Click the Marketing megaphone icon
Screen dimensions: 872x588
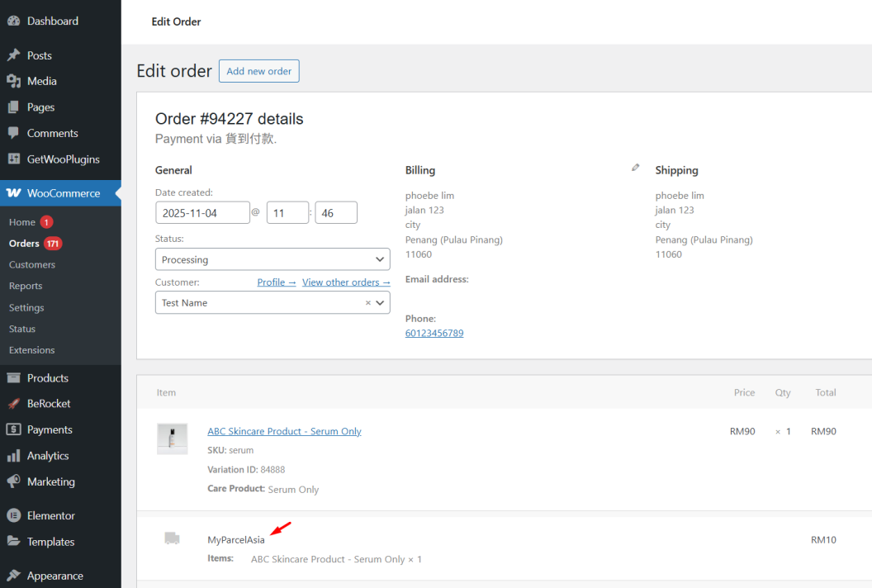(13, 481)
